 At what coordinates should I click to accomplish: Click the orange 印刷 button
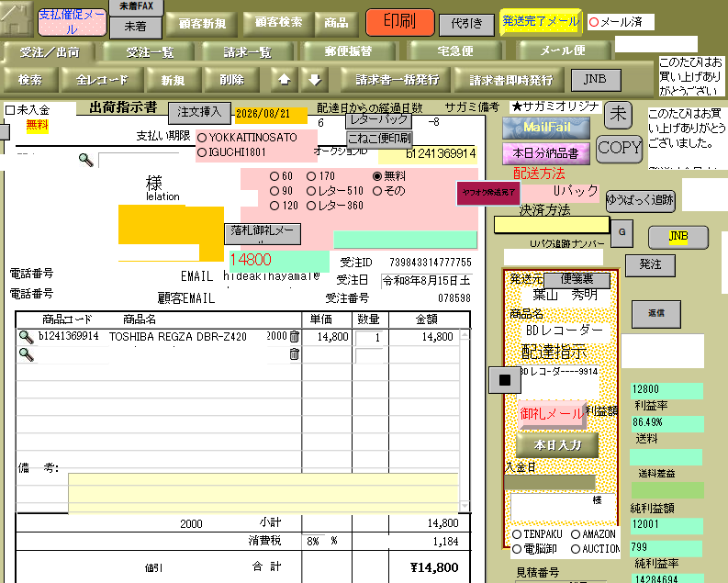click(x=399, y=22)
